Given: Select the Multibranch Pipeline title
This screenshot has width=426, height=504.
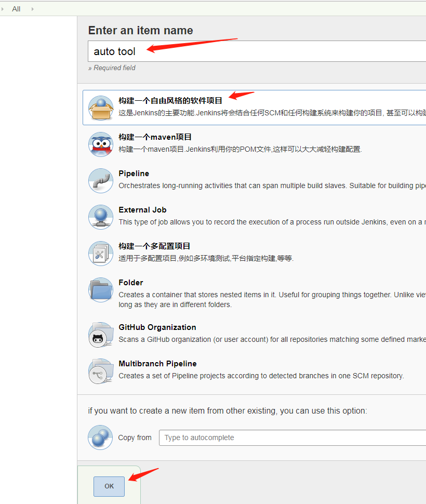Looking at the screenshot, I should click(x=157, y=364).
